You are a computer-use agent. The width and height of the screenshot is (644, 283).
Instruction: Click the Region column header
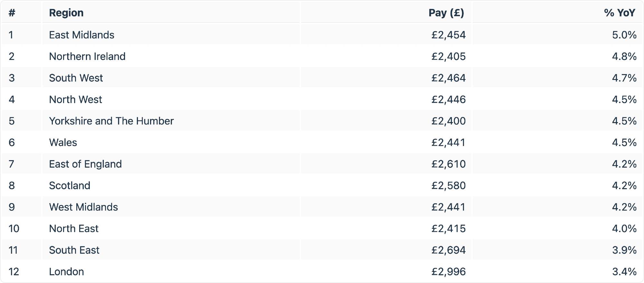pyautogui.click(x=66, y=13)
